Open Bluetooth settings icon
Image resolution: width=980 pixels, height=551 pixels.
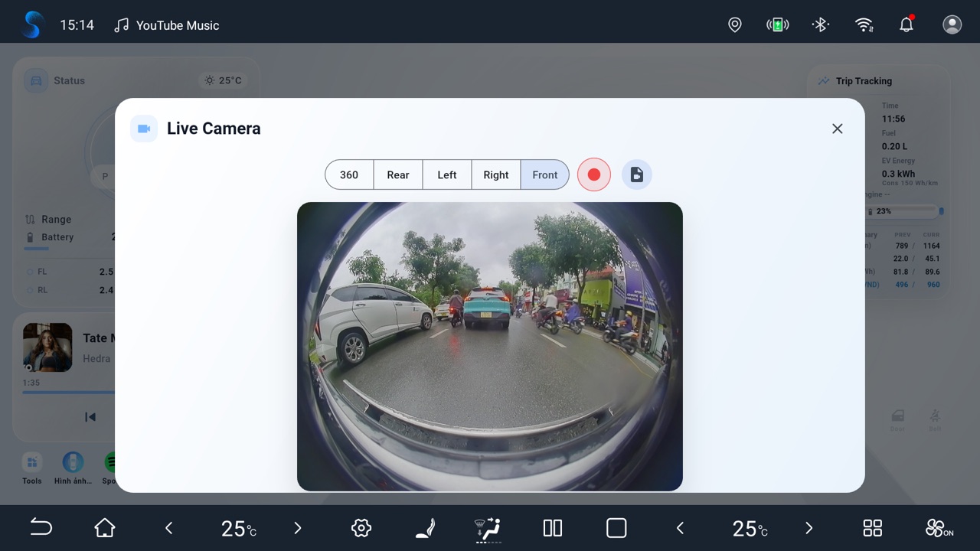821,24
